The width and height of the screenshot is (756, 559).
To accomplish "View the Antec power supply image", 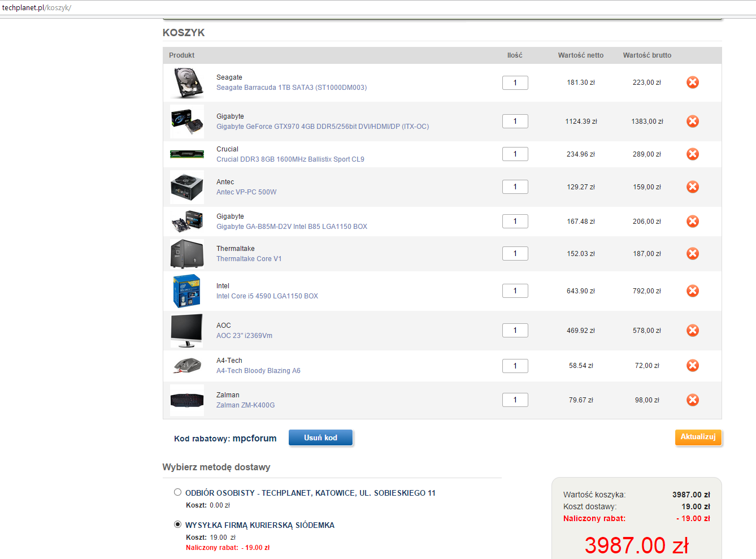I will (187, 187).
